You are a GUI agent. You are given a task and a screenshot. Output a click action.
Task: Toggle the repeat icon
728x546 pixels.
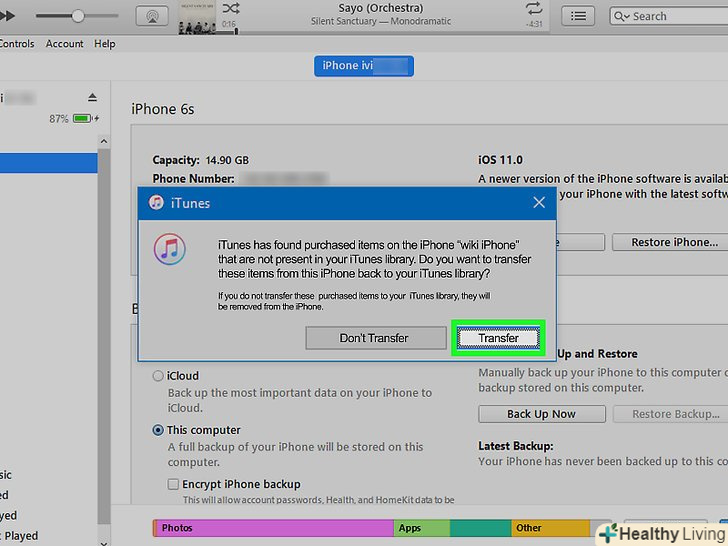point(532,8)
